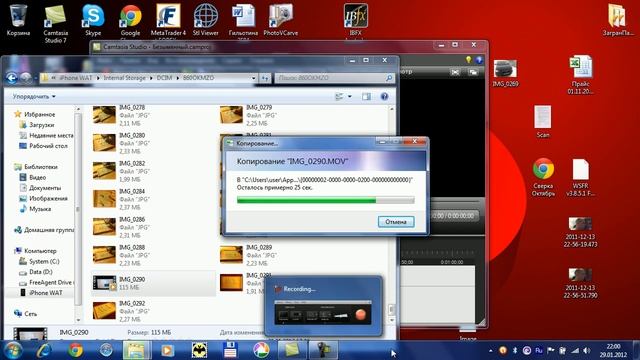Image resolution: width=640 pixels, height=360 pixels.
Task: Open Camtasia Studio 7 desktop shortcut
Action: [56, 23]
